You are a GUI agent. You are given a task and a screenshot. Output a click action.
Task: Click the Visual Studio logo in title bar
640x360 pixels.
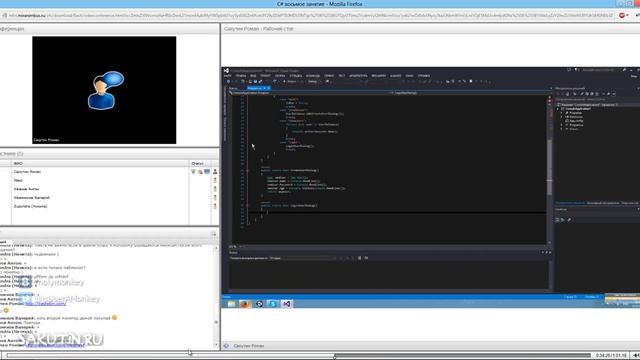click(x=227, y=71)
